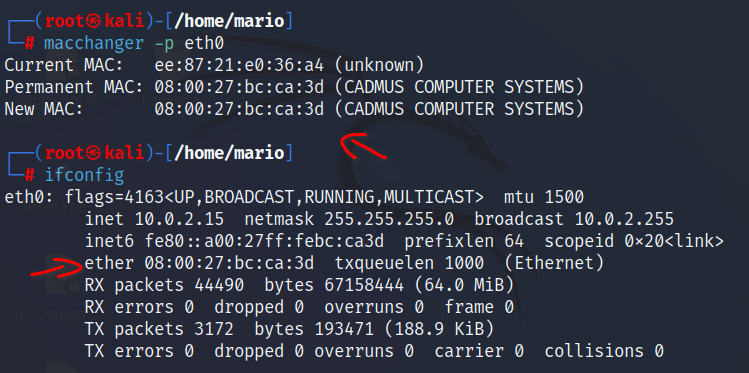
Task: Click the Current MAC address ee:87:21:e0:36:a4
Action: click(x=239, y=65)
